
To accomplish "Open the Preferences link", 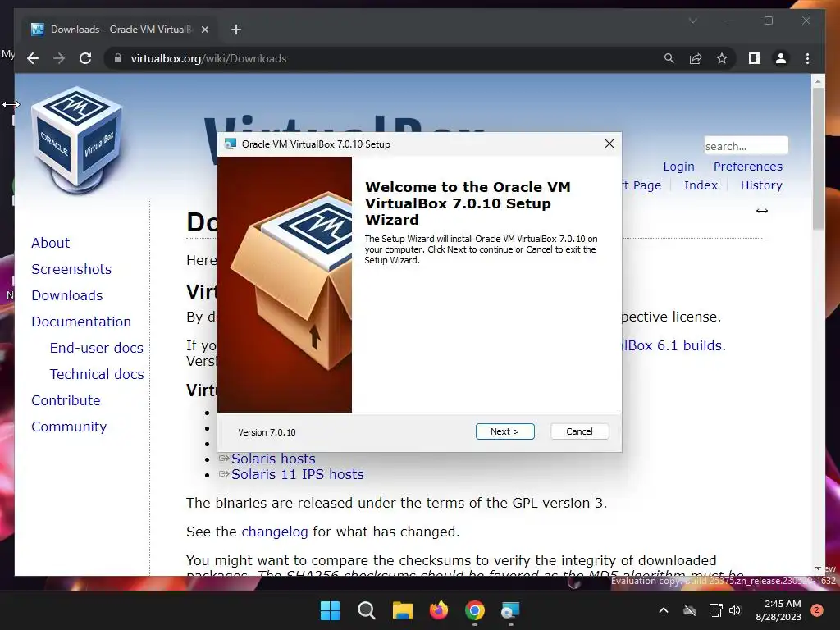I will [748, 167].
